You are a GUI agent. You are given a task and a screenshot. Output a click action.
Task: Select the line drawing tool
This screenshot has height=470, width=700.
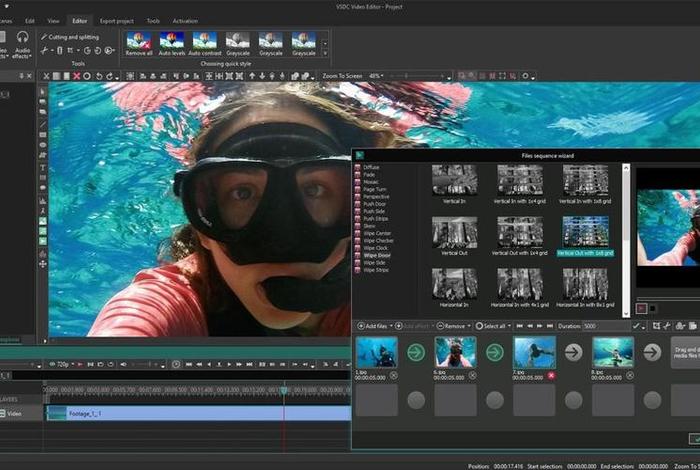click(43, 124)
